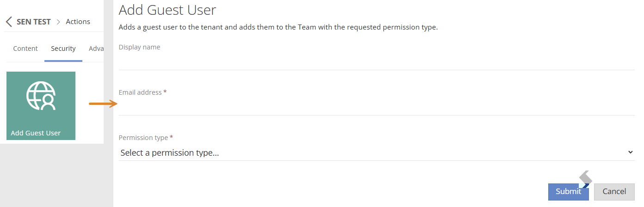This screenshot has width=644, height=207.
Task: Open the Actions breadcrumb item
Action: pos(78,22)
